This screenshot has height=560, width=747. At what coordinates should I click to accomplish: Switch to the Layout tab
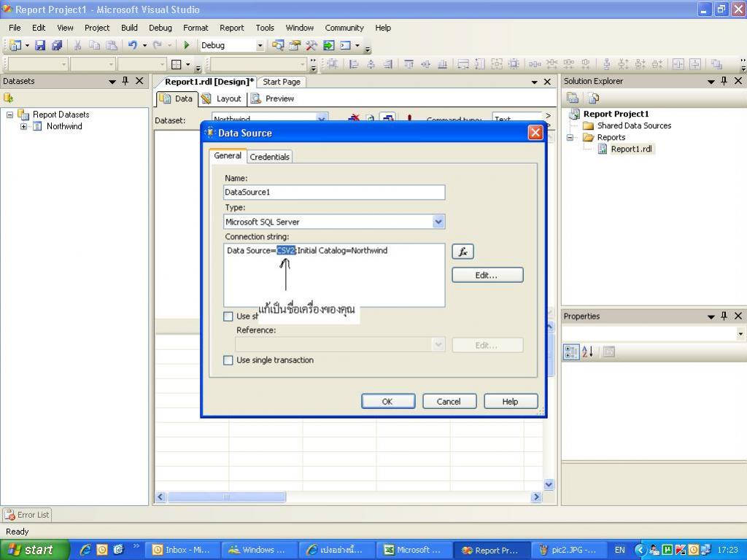[x=222, y=98]
